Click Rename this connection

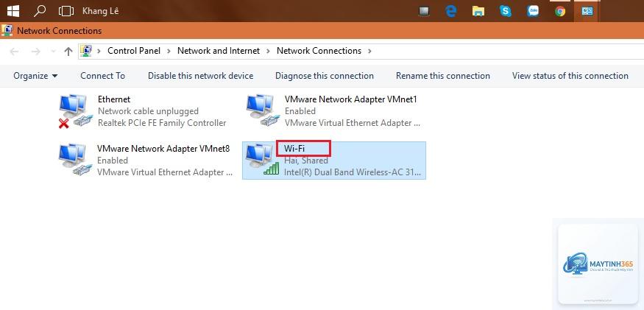(x=443, y=76)
